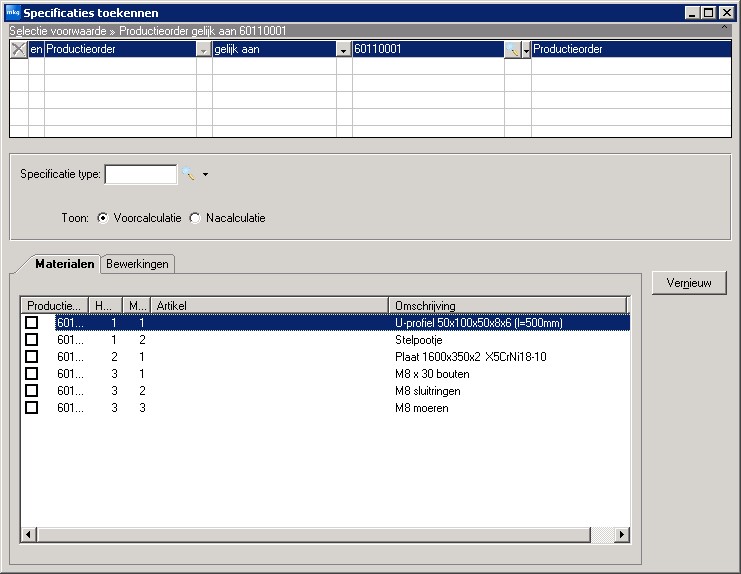741x574 pixels.
Task: Sort by the Artikel column header
Action: [269, 306]
